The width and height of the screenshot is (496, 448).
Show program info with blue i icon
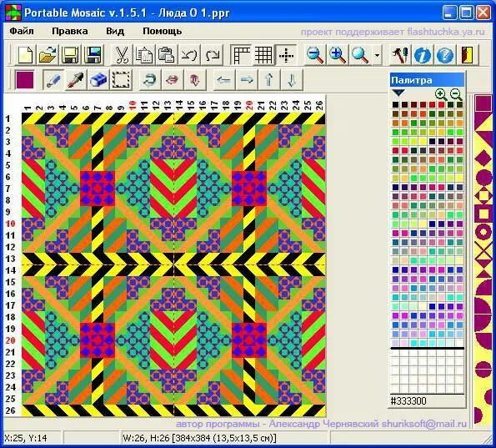point(423,55)
